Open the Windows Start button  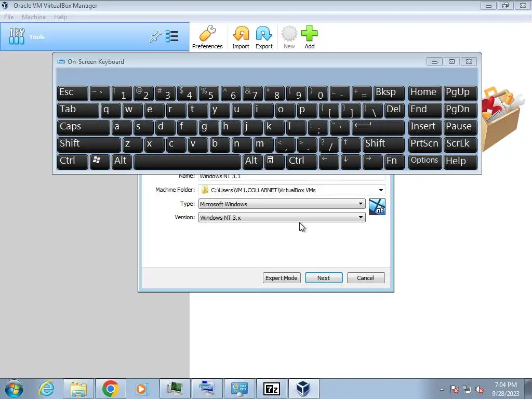coord(14,389)
